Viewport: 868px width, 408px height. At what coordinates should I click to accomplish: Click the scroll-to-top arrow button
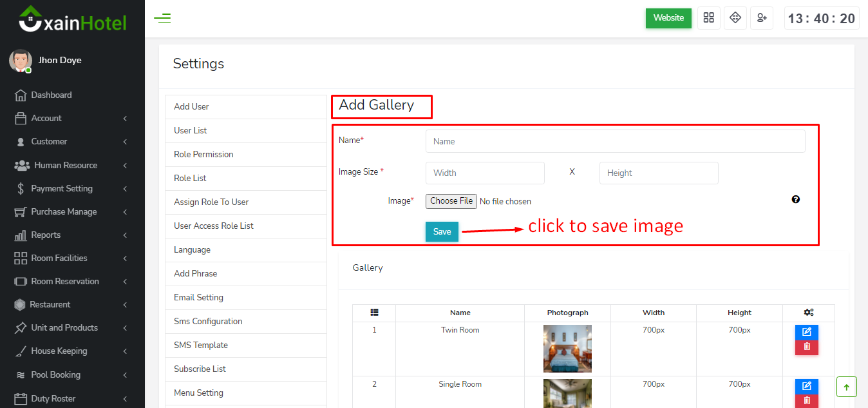click(846, 387)
